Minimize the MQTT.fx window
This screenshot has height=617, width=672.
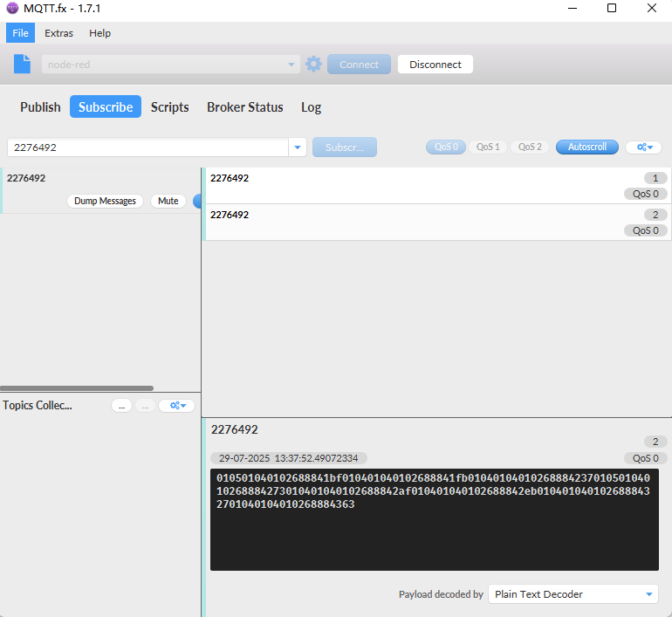pos(573,8)
